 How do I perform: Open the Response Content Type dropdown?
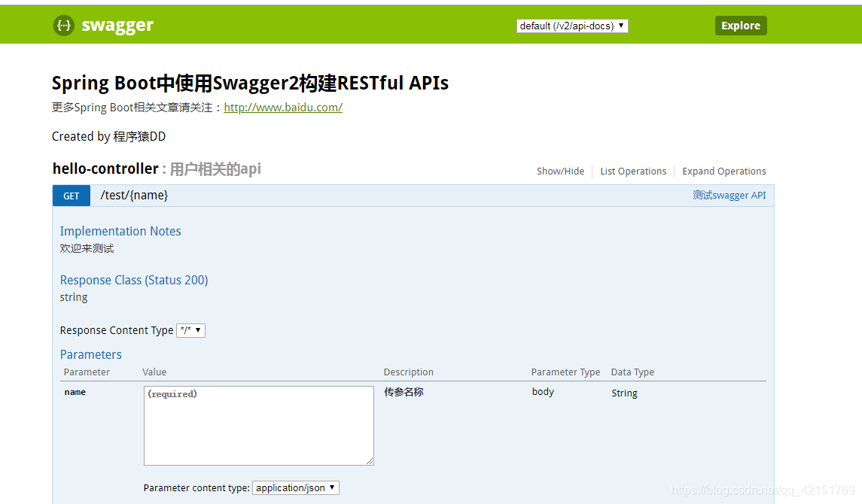coord(190,329)
